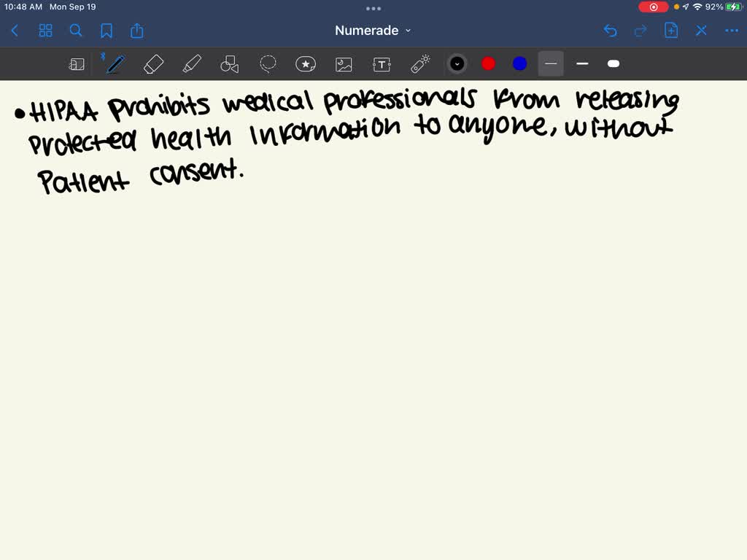Viewport: 747px width, 560px height.
Task: Select the Text box tool
Action: coord(382,64)
